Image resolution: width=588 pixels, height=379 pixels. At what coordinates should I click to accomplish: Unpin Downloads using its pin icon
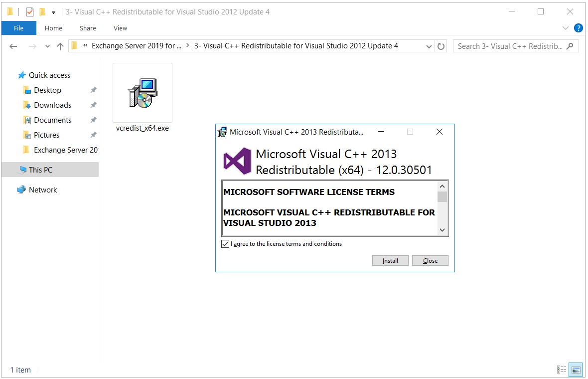(93, 105)
